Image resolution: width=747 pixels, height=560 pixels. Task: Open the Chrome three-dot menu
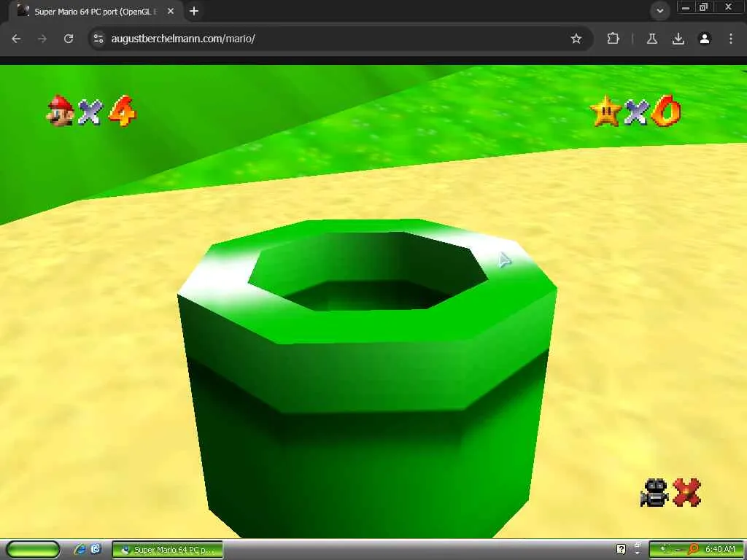[x=731, y=39]
